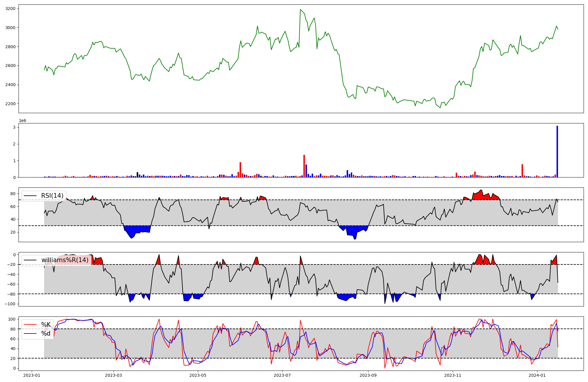Click the 2023-03 date axis label
This screenshot has height=382, width=588.
tap(113, 375)
